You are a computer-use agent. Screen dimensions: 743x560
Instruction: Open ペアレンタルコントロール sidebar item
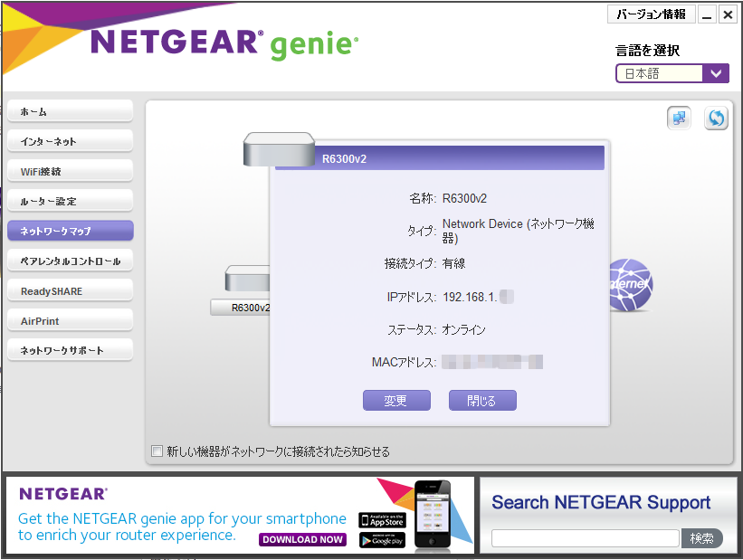(70, 261)
